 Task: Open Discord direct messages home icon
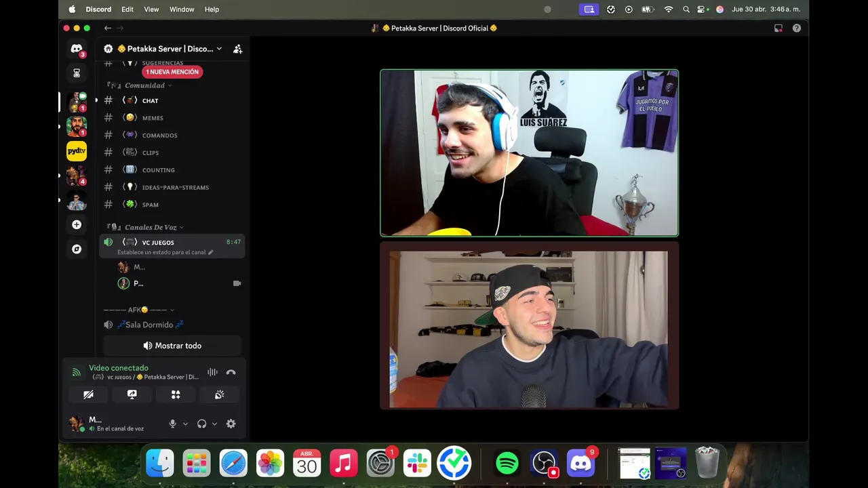point(77,49)
